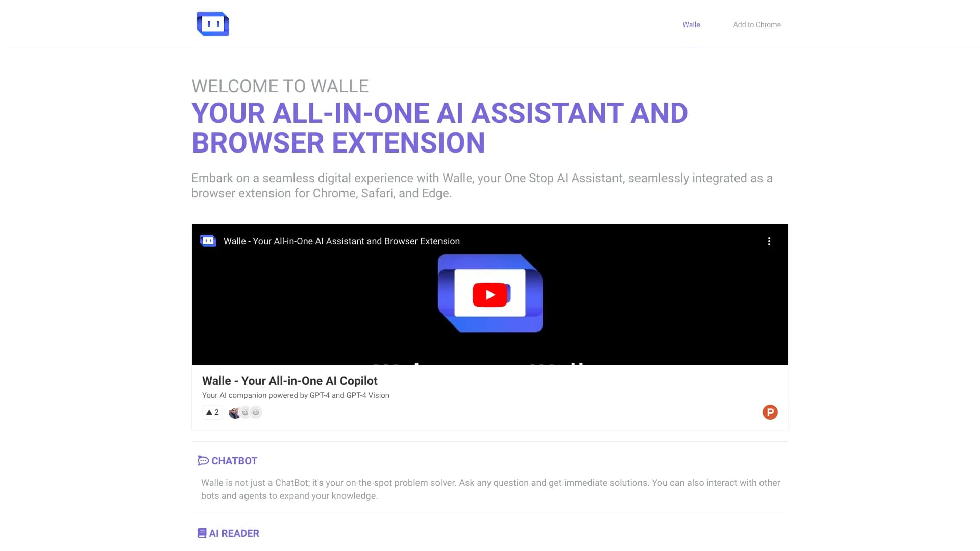Screen dimensions: 980x551
Task: Click the CHATBOT section heading
Action: [234, 460]
